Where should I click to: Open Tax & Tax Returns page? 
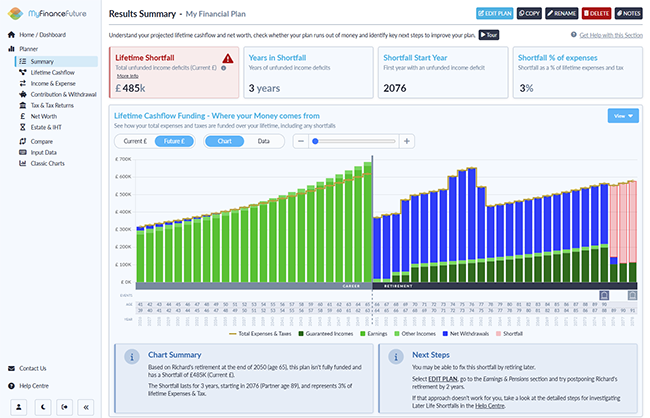(52, 105)
